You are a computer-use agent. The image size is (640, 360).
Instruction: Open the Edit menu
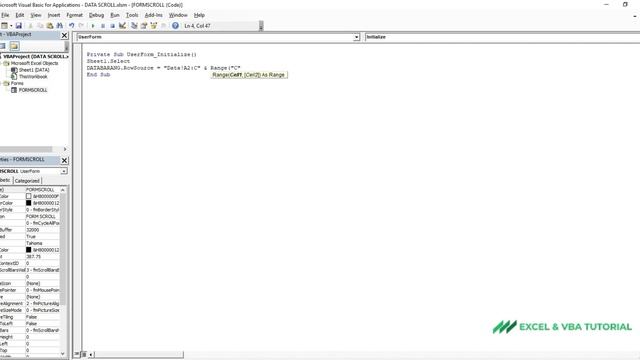[20, 15]
